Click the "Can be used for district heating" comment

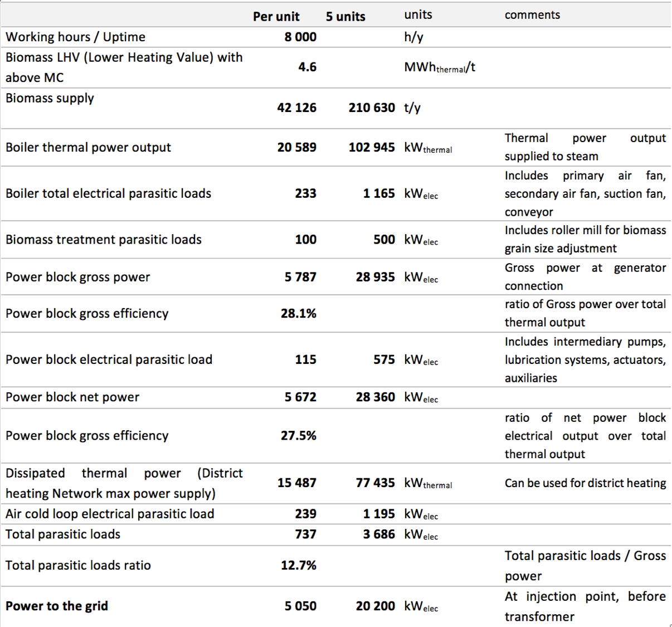coord(585,483)
